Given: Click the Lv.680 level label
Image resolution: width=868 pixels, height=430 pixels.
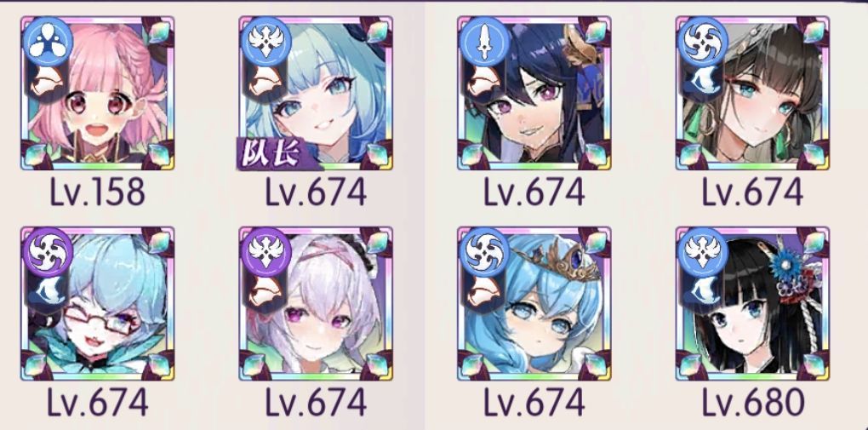Looking at the screenshot, I should [752, 402].
